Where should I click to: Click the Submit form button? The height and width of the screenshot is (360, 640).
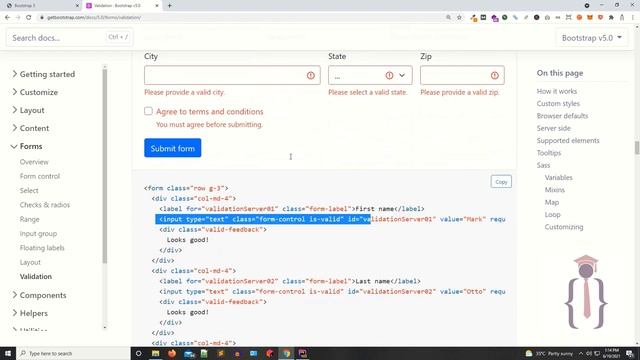[x=173, y=148]
